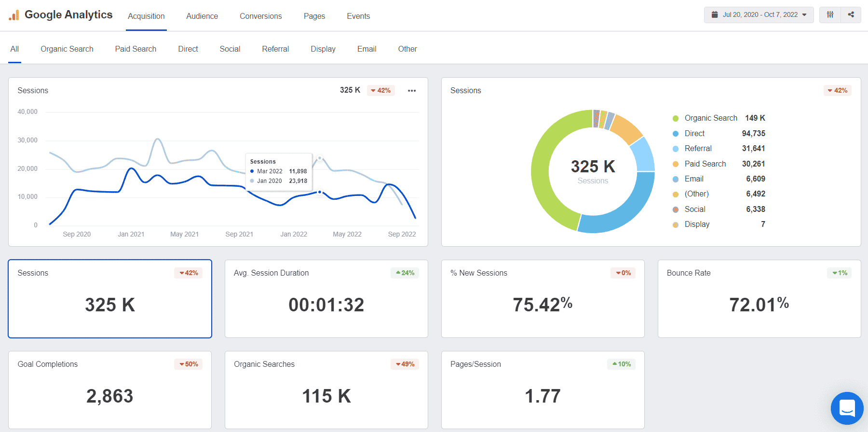Switch to the Audience tab
The image size is (868, 432).
202,16
